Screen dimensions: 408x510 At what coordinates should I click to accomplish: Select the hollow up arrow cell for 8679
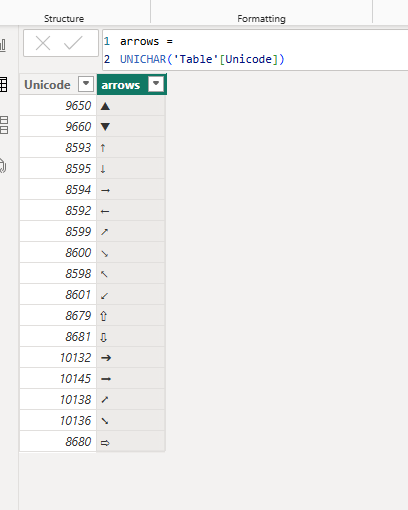point(131,316)
